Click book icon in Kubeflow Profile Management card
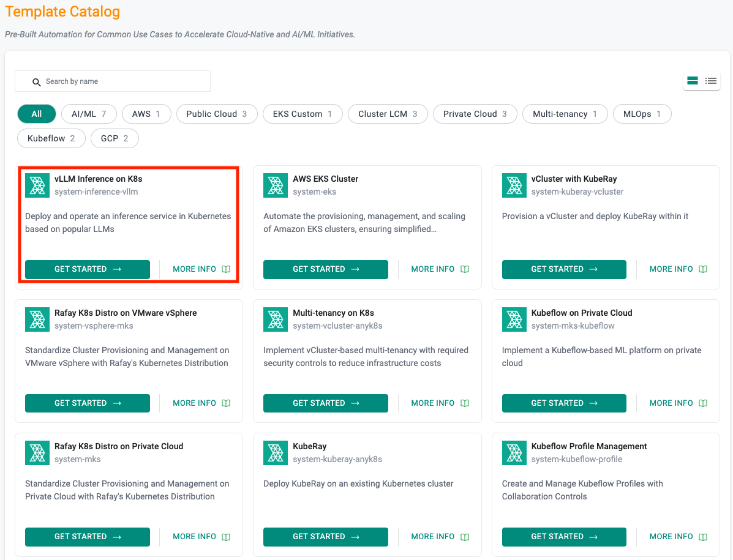The image size is (733, 560). click(x=703, y=537)
